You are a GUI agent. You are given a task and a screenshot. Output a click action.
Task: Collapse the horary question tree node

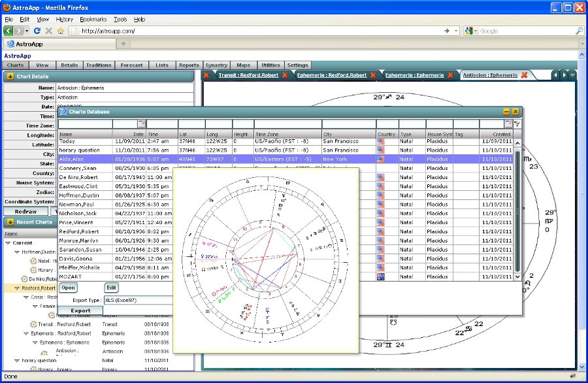18,360
